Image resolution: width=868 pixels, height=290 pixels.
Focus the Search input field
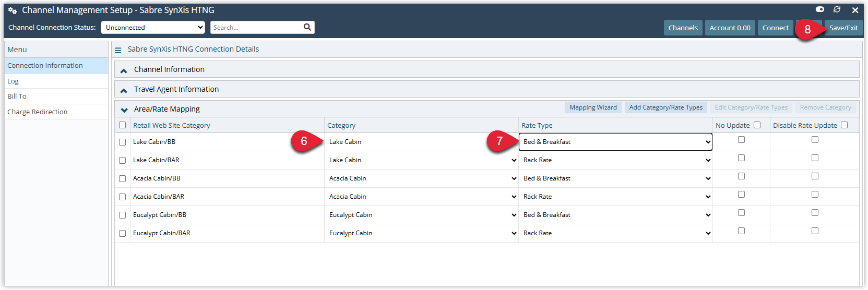(x=257, y=27)
